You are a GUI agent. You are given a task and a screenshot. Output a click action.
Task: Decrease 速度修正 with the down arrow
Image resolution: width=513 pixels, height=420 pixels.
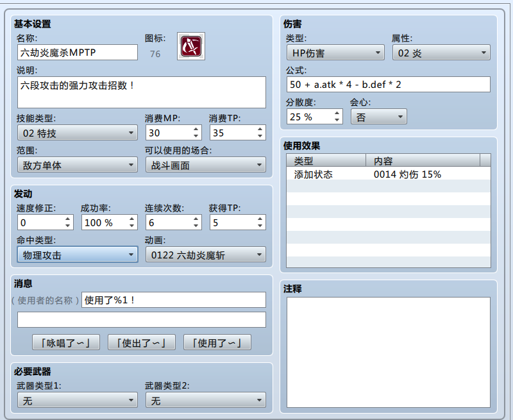coord(67,226)
